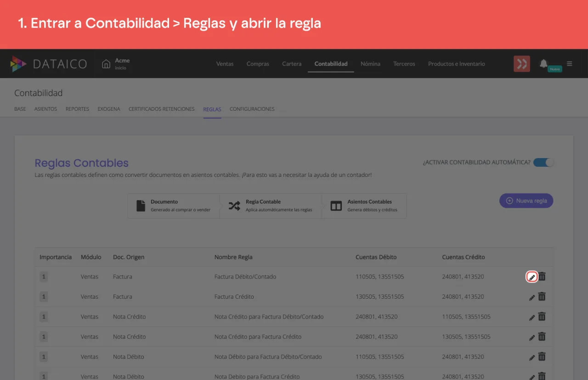Open Productos e Inventario menu
588x380 pixels.
[x=457, y=64]
